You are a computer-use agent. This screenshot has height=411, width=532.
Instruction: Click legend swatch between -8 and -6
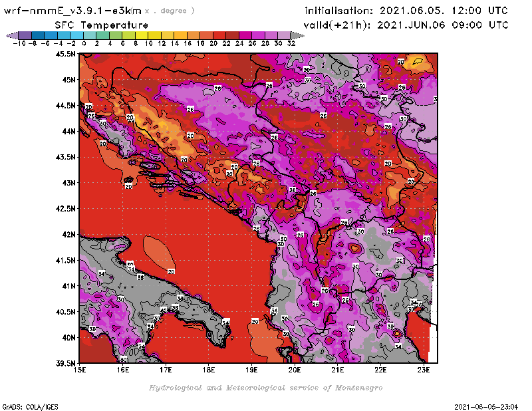tap(38, 35)
